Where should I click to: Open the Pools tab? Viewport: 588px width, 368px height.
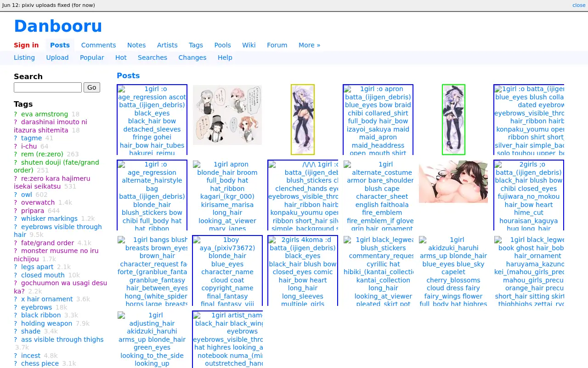tap(222, 45)
